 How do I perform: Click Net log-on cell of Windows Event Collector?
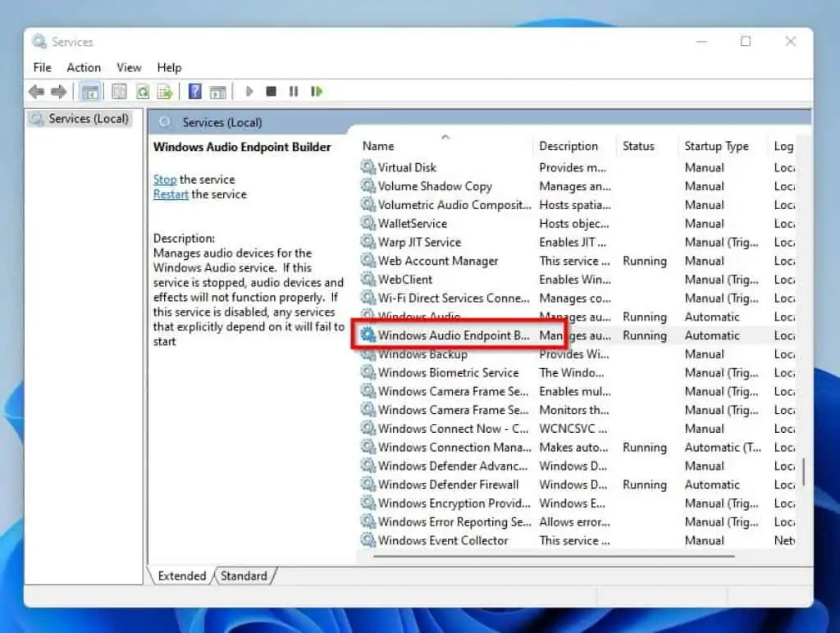(784, 540)
